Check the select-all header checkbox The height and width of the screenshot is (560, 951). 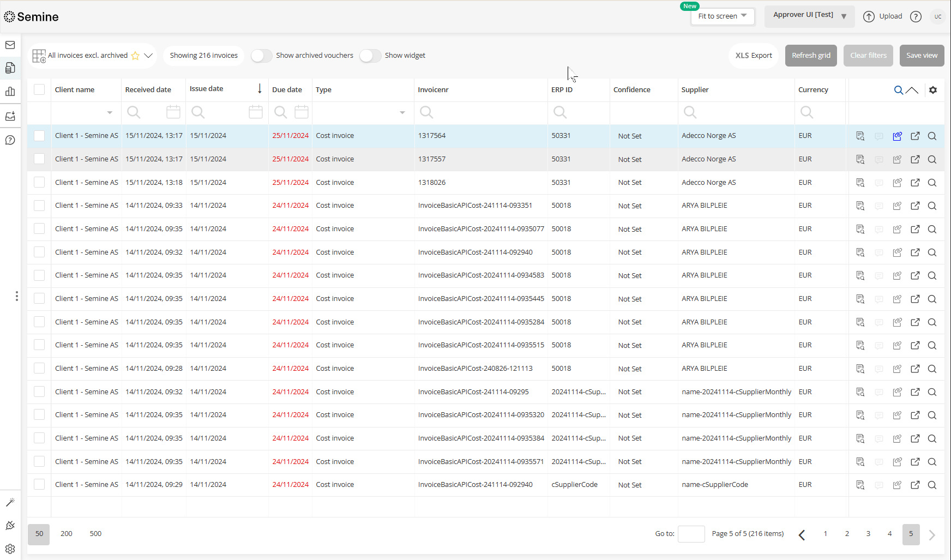39,89
